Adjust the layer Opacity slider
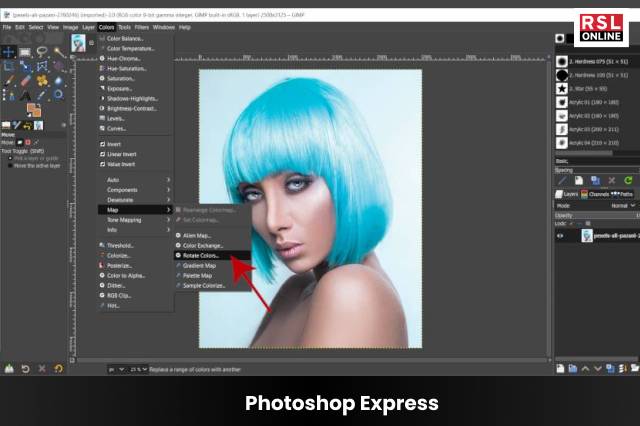 [x=597, y=215]
